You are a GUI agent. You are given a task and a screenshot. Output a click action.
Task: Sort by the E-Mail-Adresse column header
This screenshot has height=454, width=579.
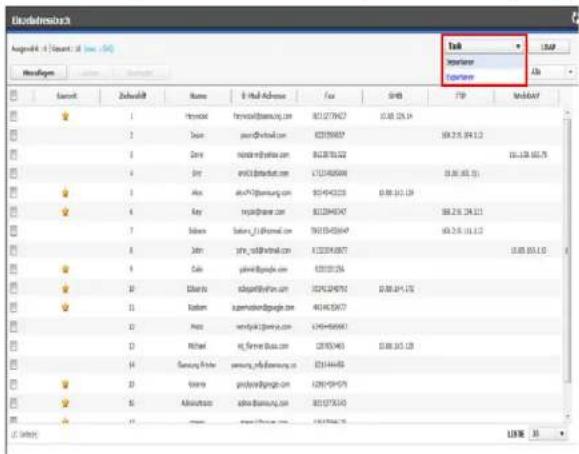click(264, 96)
